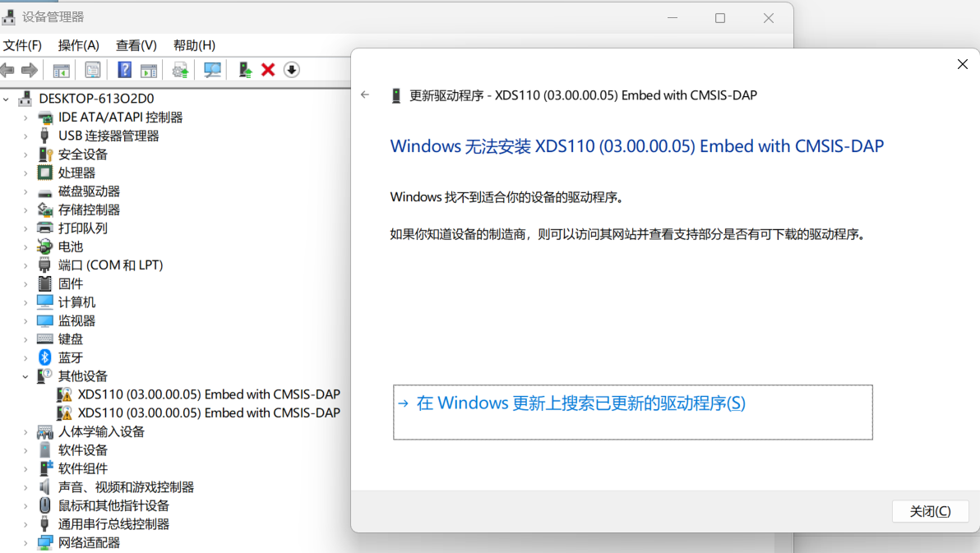This screenshot has width=980, height=553.
Task: Expand the USB 连接器管理器 node
Action: point(25,136)
